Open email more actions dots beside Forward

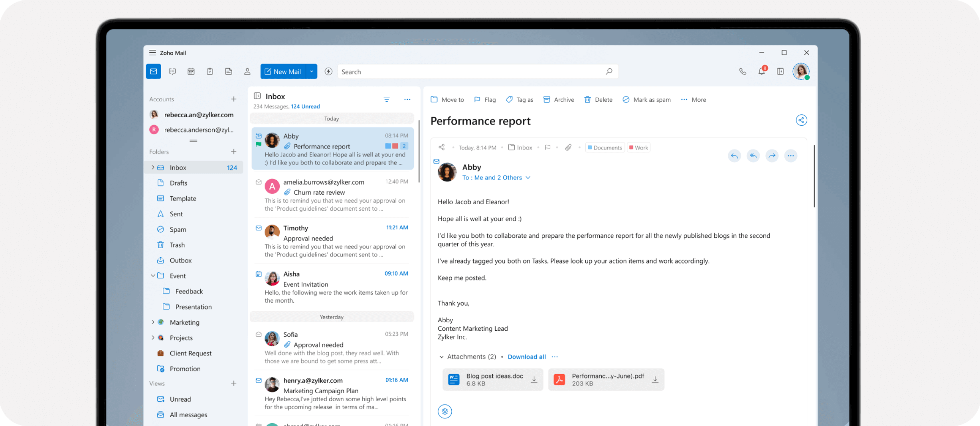(x=791, y=156)
